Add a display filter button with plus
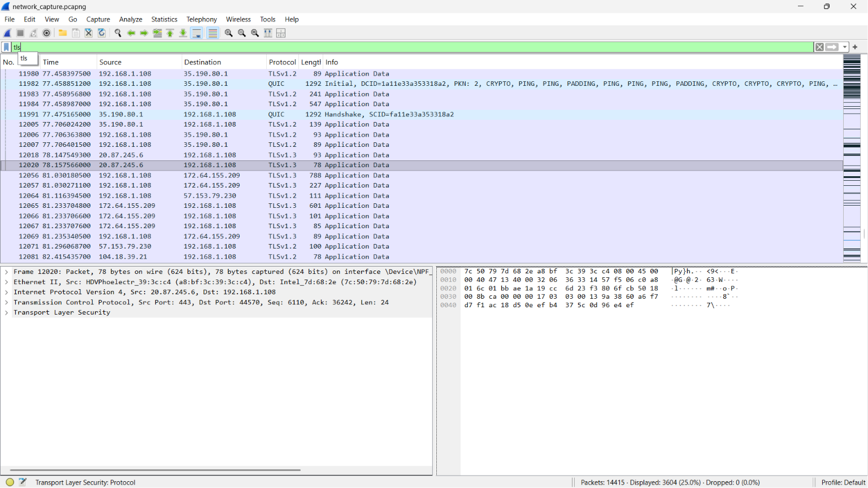 pos(855,47)
